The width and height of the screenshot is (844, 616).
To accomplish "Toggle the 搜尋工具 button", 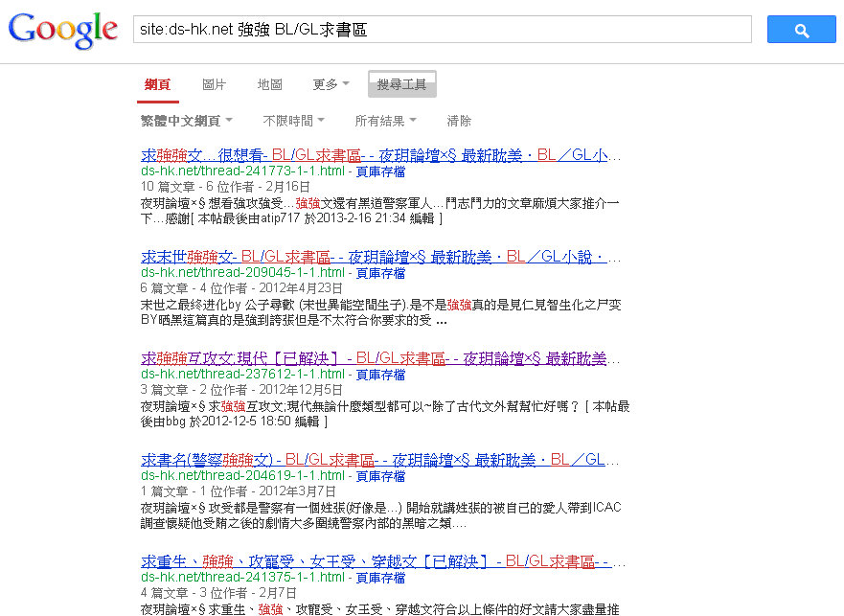I will pyautogui.click(x=402, y=84).
